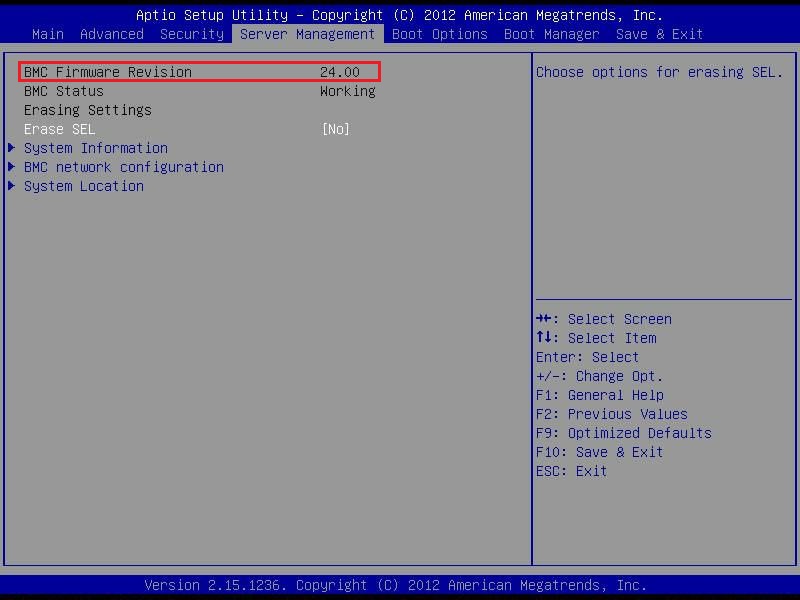
Task: Expand the System Location submenu arrow
Action: 13,185
